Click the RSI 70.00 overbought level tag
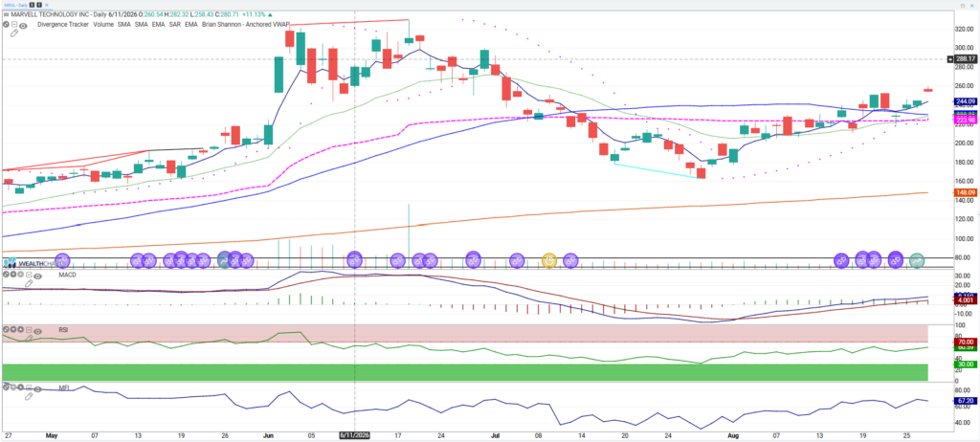This screenshot has width=980, height=442. pos(965,342)
